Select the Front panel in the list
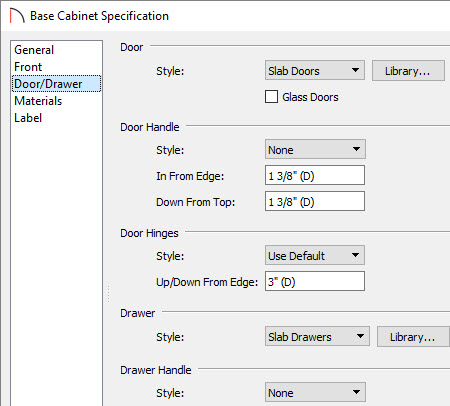 click(x=28, y=67)
